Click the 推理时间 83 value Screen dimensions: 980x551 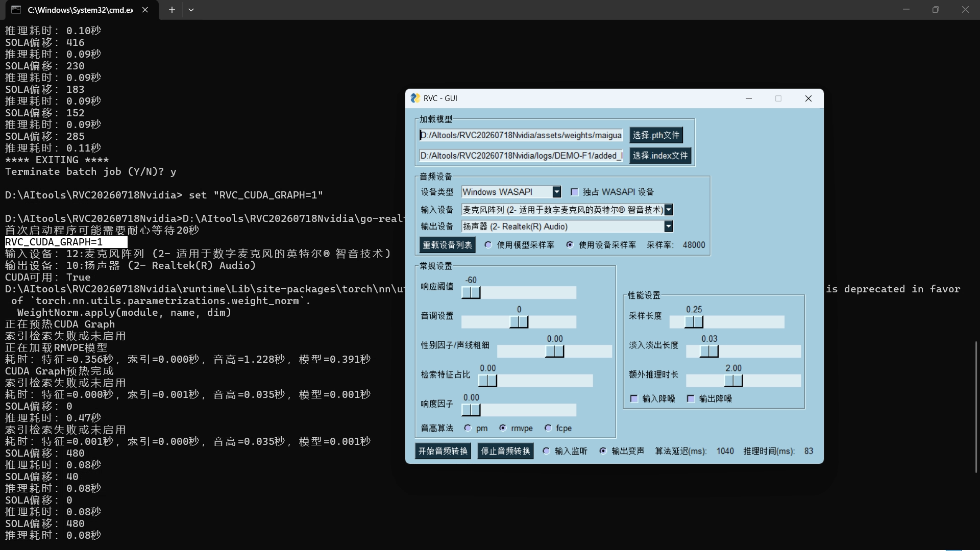(808, 451)
